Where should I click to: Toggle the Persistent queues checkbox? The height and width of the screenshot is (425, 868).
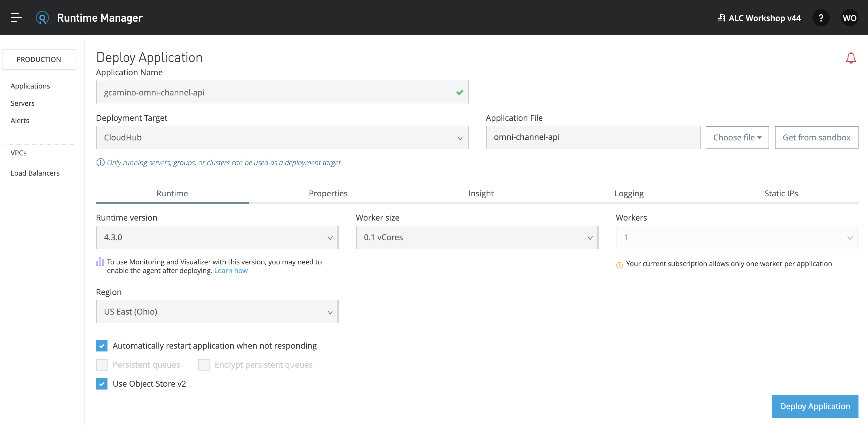point(101,365)
